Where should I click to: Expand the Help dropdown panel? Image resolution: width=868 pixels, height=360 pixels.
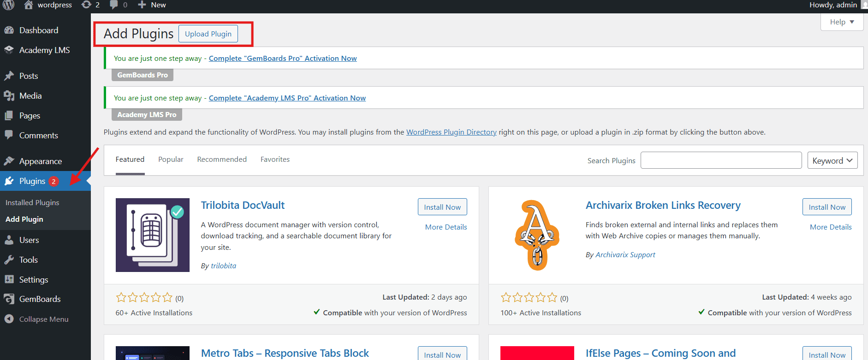842,22
